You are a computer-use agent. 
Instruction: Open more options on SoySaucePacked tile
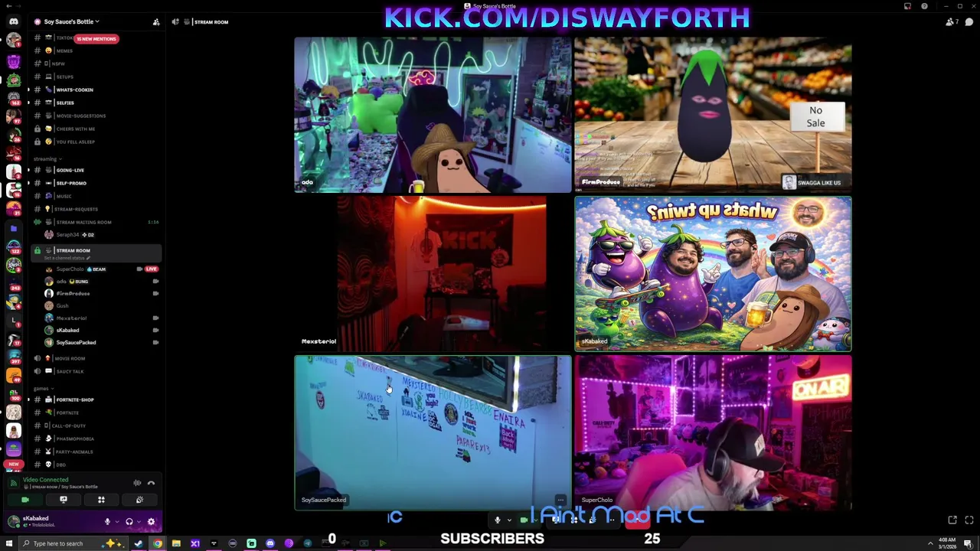(x=561, y=500)
